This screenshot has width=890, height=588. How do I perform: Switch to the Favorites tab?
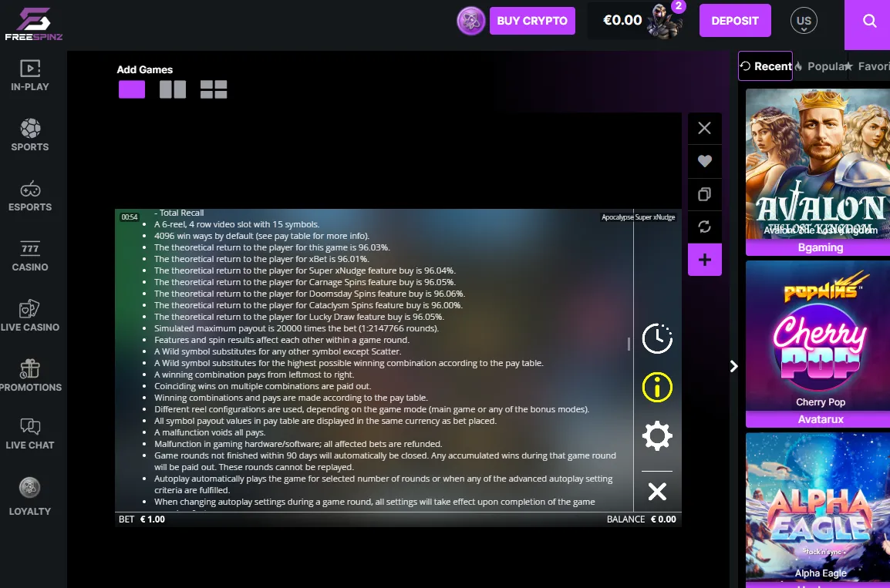point(868,66)
